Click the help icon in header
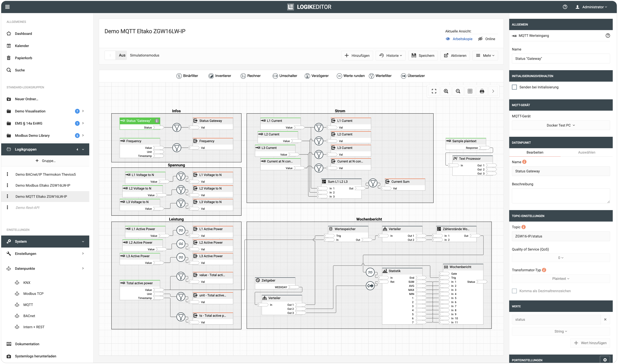Viewport: 618px width, 364px height. pyautogui.click(x=565, y=7)
